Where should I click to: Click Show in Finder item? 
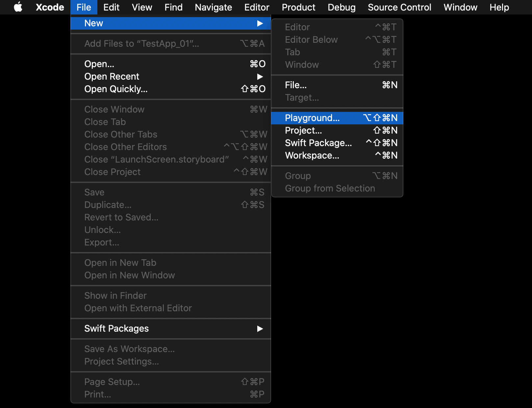click(171, 295)
